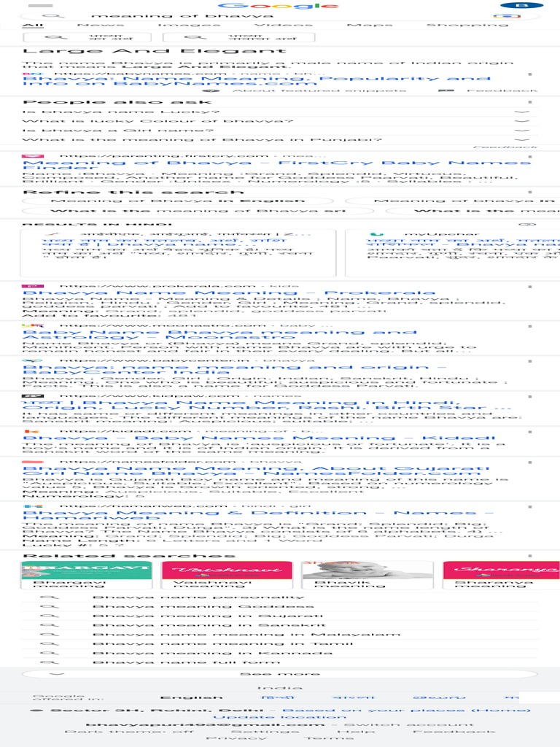This screenshot has height=747, width=560.
Task: Expand 'What is lucky Colour of bhavya?'
Action: [x=280, y=121]
